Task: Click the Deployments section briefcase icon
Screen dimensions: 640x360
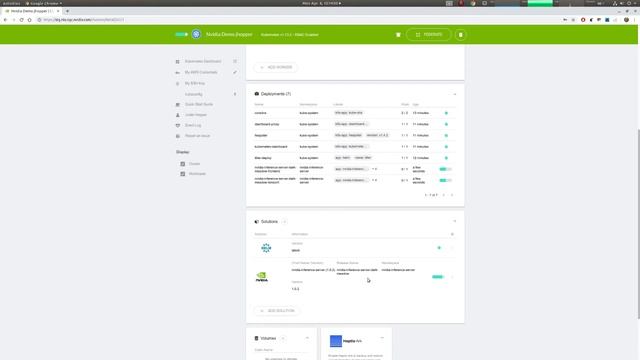Action: click(257, 94)
